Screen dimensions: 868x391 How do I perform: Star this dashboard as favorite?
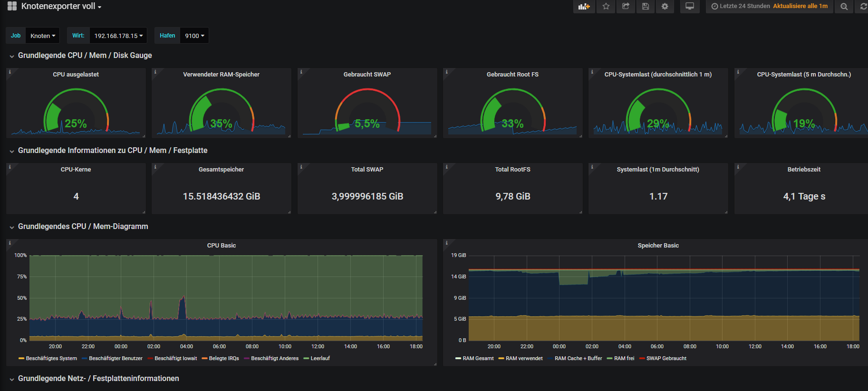pos(606,6)
